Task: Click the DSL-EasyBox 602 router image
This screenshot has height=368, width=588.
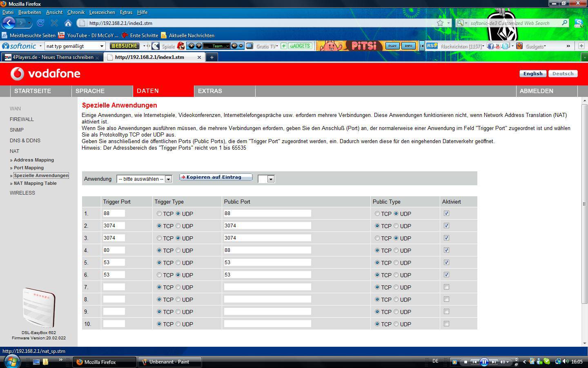Action: coord(39,308)
